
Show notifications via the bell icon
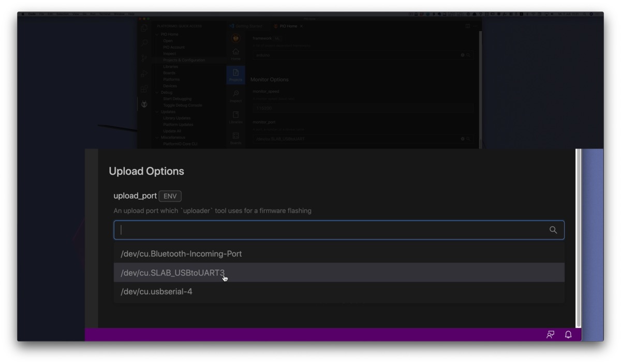point(568,335)
